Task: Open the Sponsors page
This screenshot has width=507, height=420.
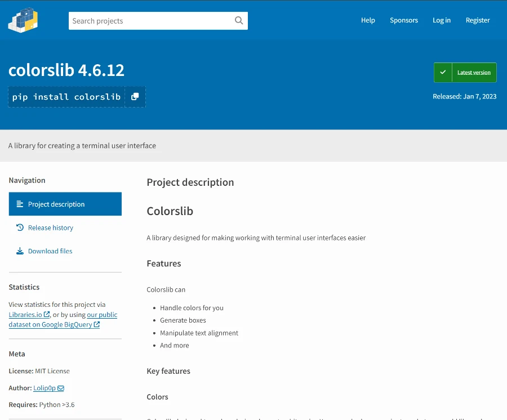Action: (404, 20)
